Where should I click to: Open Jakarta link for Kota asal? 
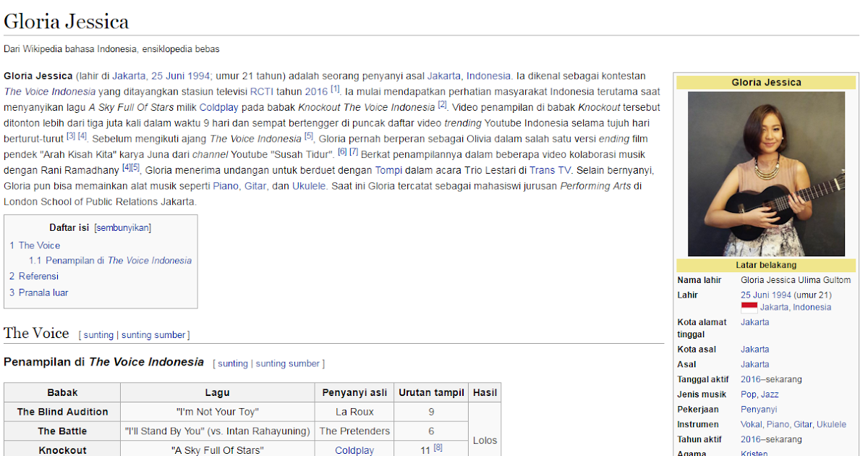click(x=754, y=350)
